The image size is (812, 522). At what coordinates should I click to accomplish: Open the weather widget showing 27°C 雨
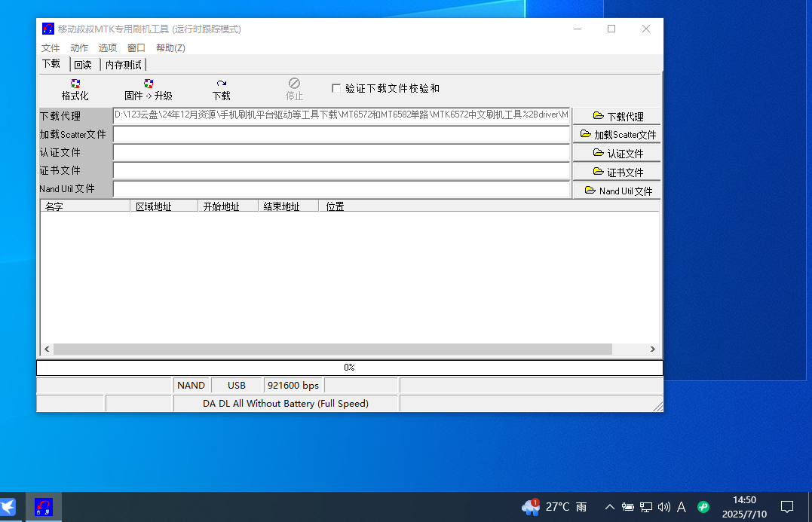coord(554,507)
